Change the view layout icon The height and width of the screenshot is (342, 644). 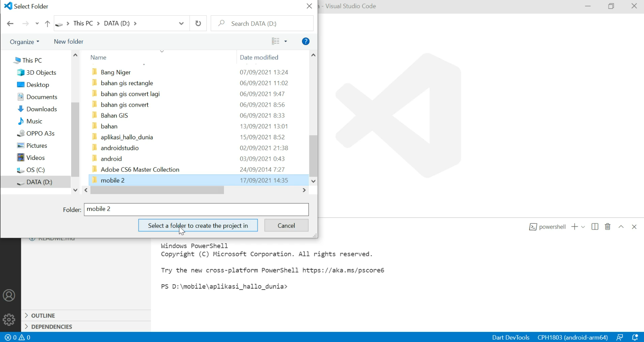[x=275, y=41]
